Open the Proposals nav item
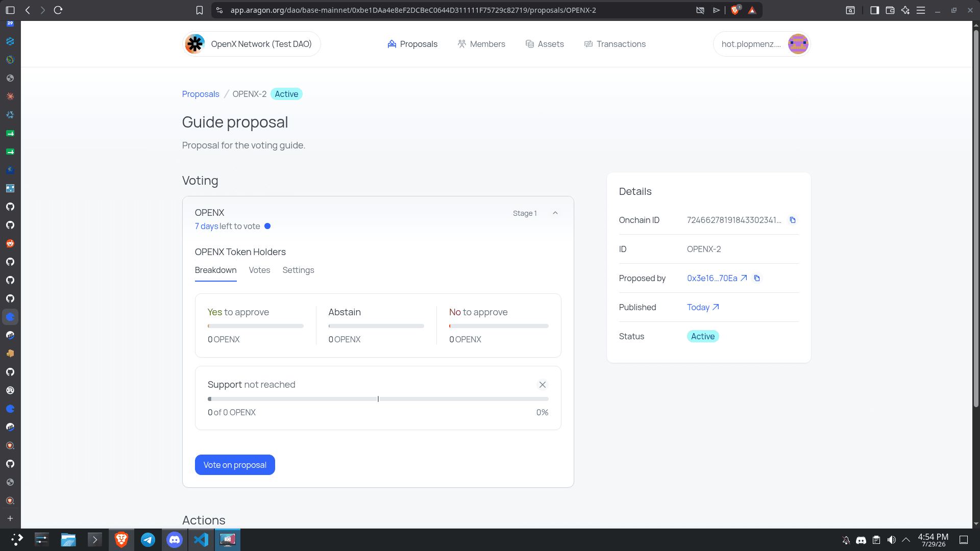 [412, 44]
